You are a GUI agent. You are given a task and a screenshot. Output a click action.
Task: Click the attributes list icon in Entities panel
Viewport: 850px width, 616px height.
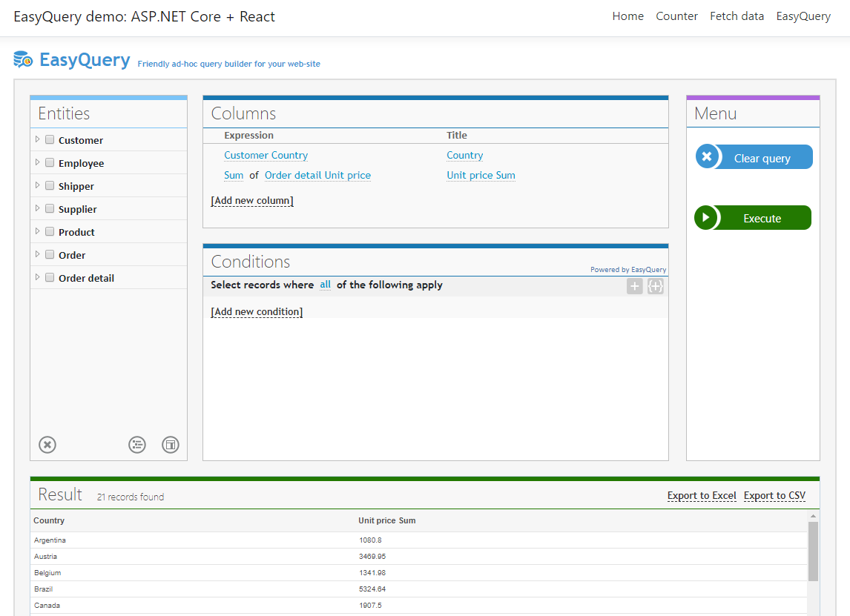(x=137, y=445)
